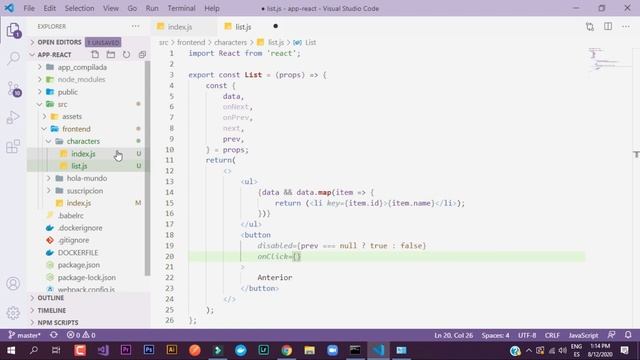Viewport: 640px width, 360px height.
Task: Open the .babelrc file
Action: pos(71,216)
